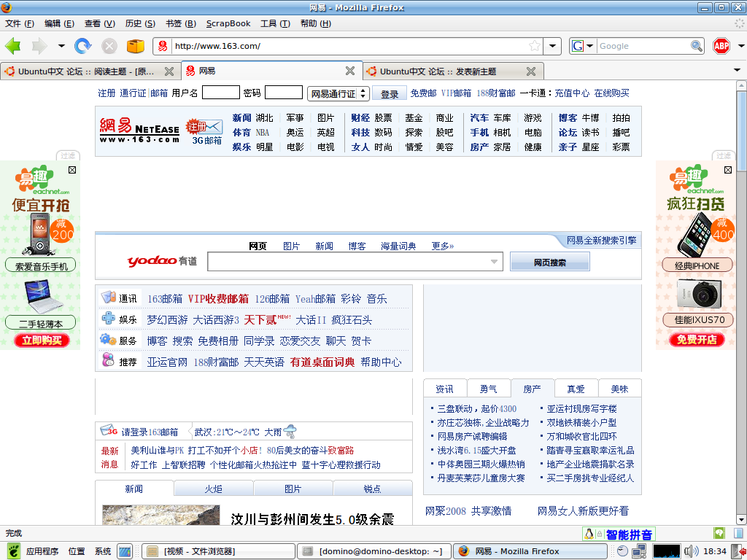Close the left eachnet advertisement
This screenshot has width=747, height=560.
coord(72,170)
